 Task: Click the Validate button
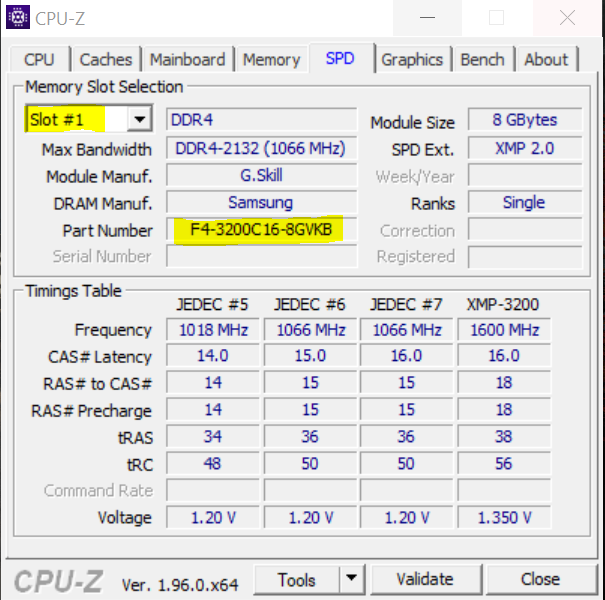[x=426, y=579]
